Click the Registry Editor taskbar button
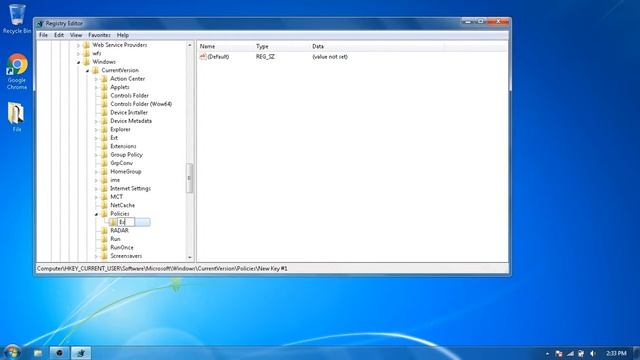 [81, 353]
